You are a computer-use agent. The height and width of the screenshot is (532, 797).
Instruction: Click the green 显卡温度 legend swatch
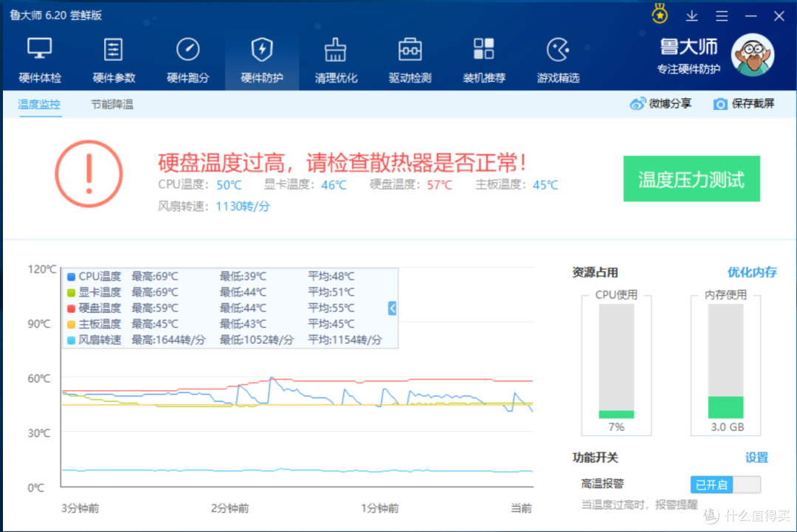(71, 293)
